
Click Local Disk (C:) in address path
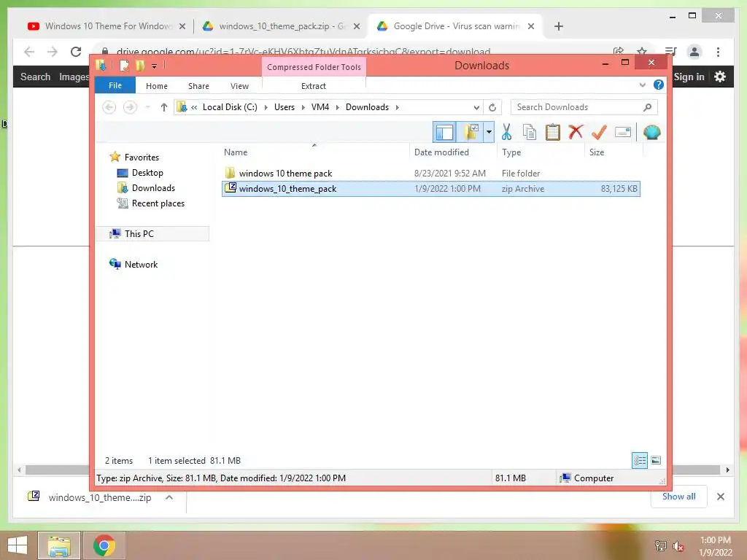(x=230, y=107)
